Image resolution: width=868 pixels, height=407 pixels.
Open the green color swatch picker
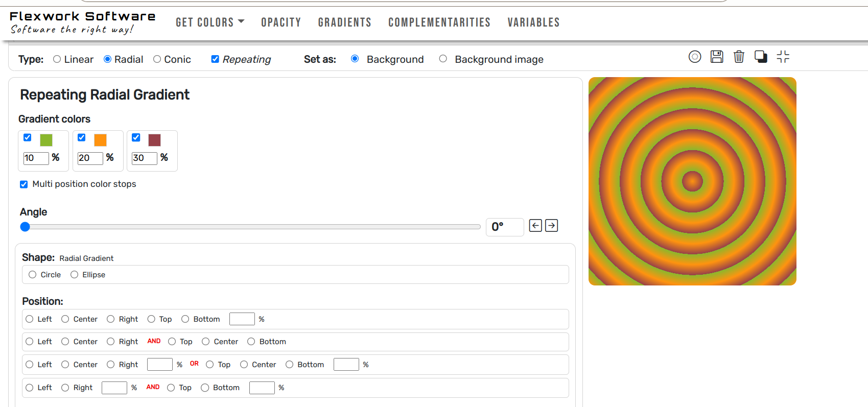point(46,140)
